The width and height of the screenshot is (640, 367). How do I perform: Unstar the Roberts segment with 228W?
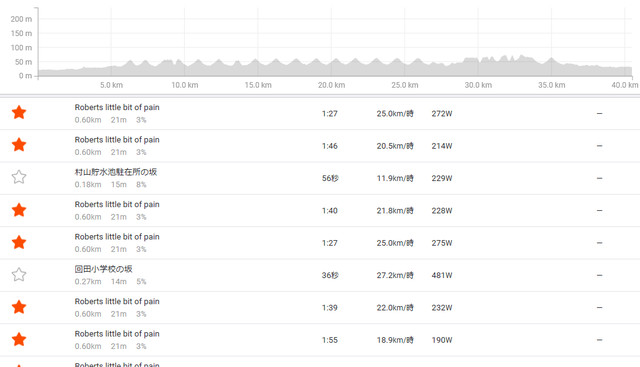tap(19, 210)
